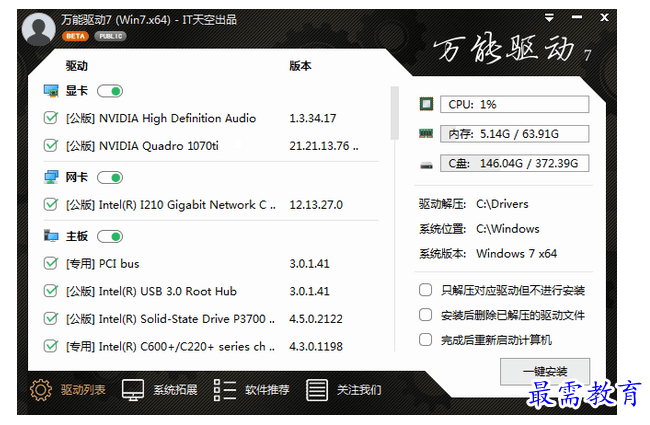This screenshot has height=425, width=650.
Task: Click the 关注我们 document icon
Action: 317,390
